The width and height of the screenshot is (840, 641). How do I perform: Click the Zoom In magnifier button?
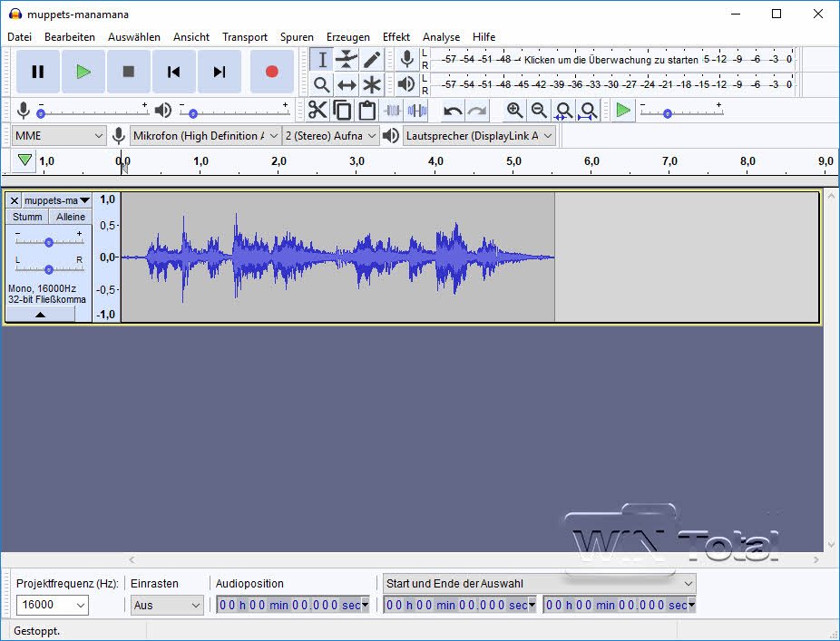click(x=514, y=111)
